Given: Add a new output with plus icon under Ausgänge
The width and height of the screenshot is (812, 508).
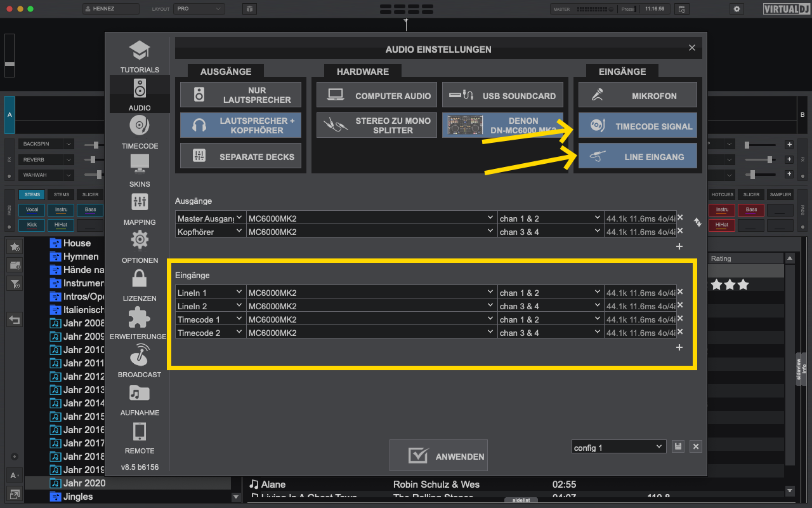Looking at the screenshot, I should pyautogui.click(x=679, y=246).
